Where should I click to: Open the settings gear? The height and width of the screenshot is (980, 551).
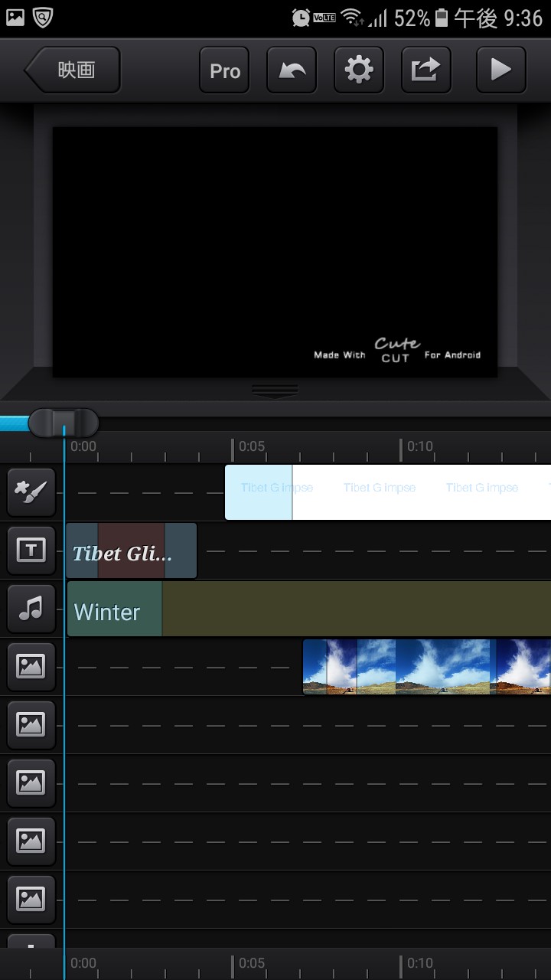point(358,70)
